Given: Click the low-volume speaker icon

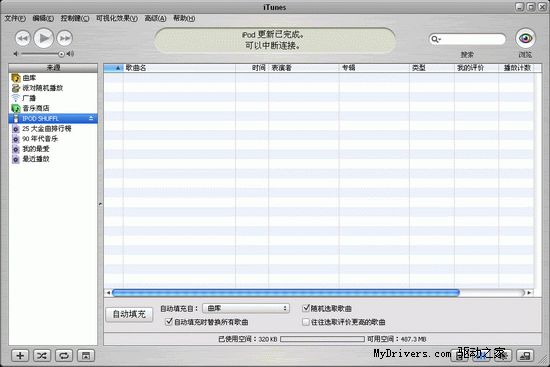Looking at the screenshot, I should coord(16,54).
